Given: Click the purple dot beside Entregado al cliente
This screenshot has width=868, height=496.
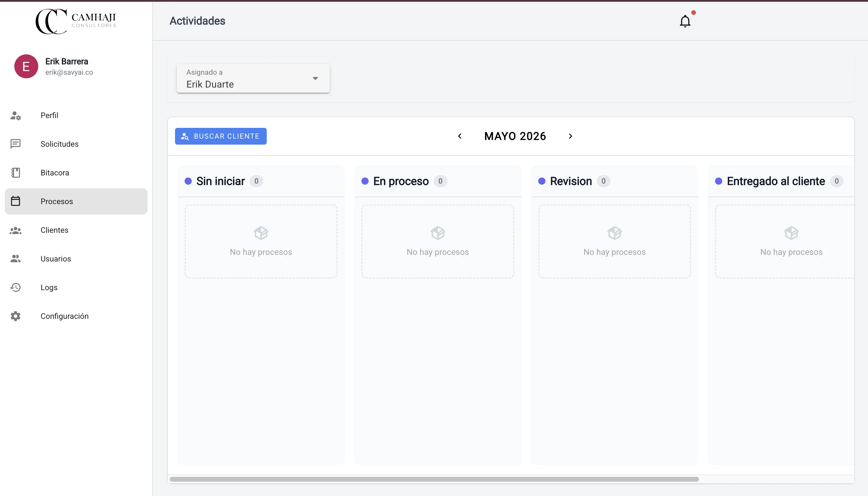Looking at the screenshot, I should coord(719,181).
